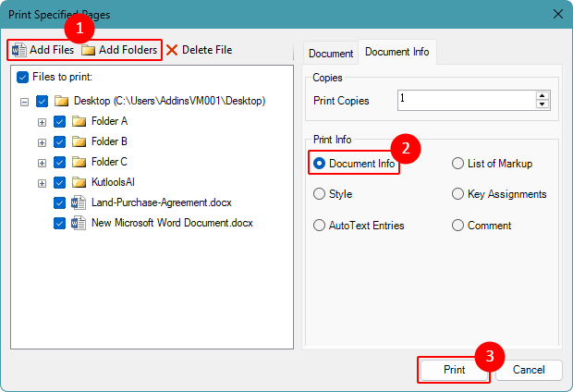Click the Cancel button

pyautogui.click(x=529, y=370)
